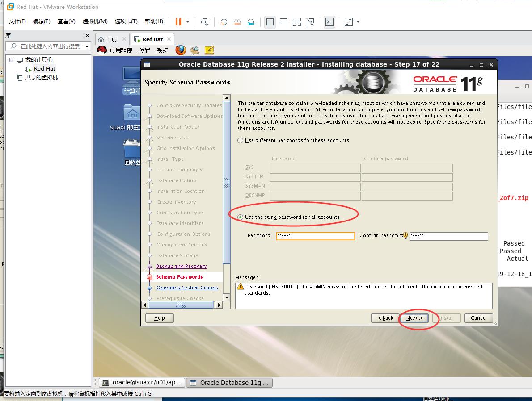
Task: Launch the mail app from GNOME panel
Action: click(195, 50)
